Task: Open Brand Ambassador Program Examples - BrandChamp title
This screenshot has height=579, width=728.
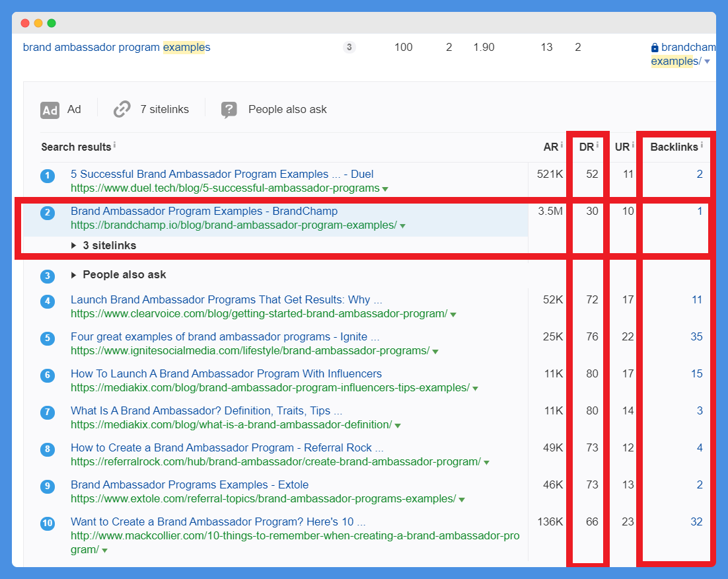Action: tap(204, 211)
